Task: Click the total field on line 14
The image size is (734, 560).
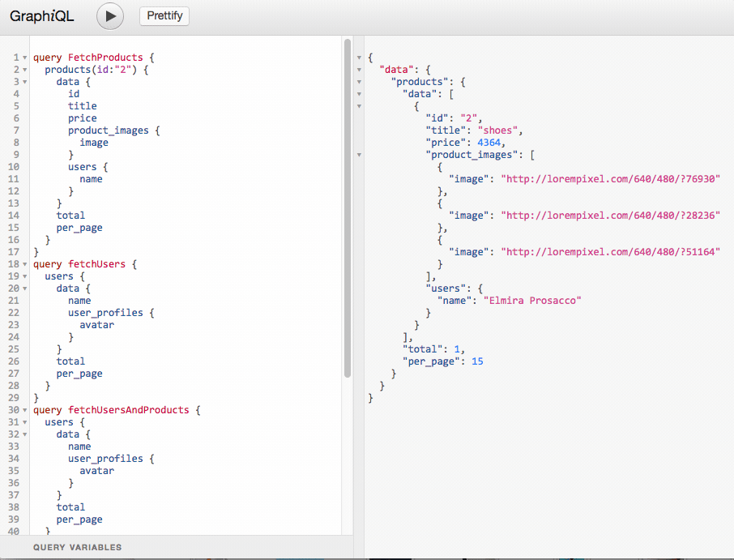Action: pyautogui.click(x=70, y=216)
